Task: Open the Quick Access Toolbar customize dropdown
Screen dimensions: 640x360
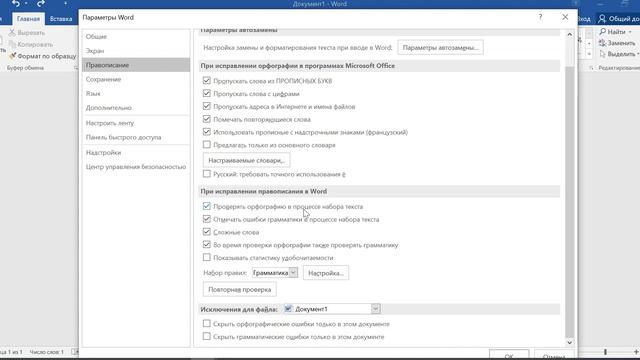Action: click(65, 4)
